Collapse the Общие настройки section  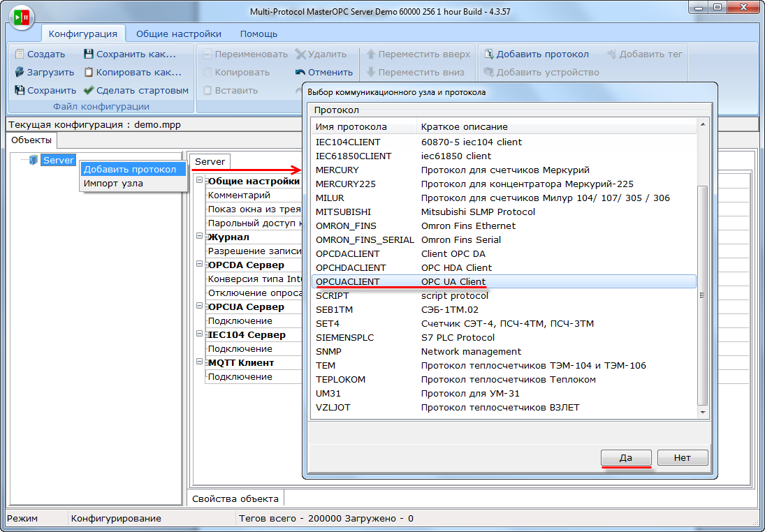pyautogui.click(x=200, y=181)
